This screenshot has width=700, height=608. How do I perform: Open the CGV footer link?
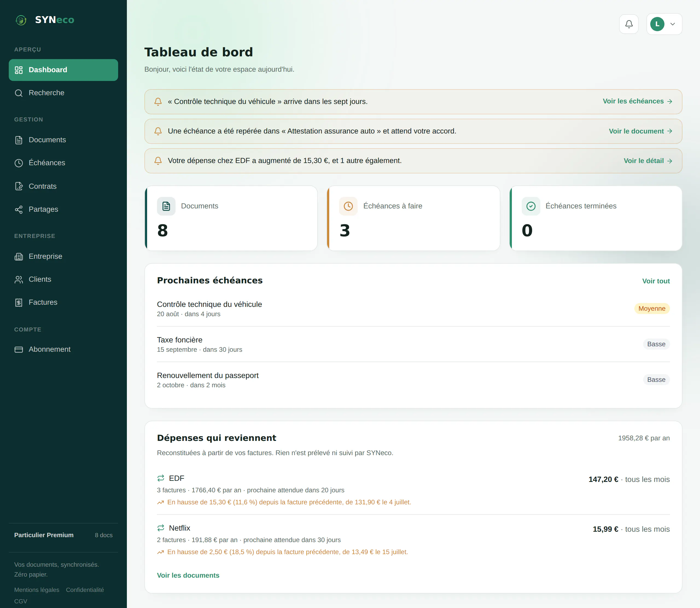point(21,601)
